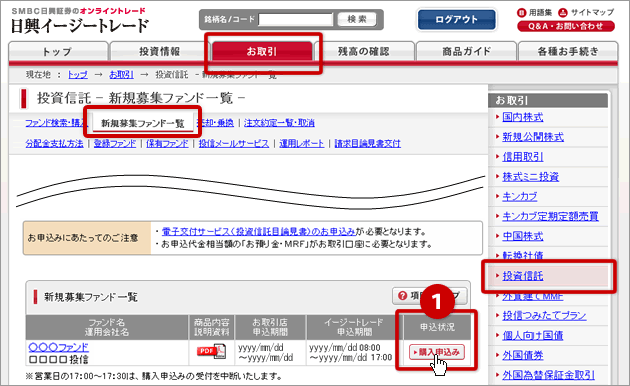Open the PDF product document icon
The width and height of the screenshot is (630, 386).
[211, 351]
